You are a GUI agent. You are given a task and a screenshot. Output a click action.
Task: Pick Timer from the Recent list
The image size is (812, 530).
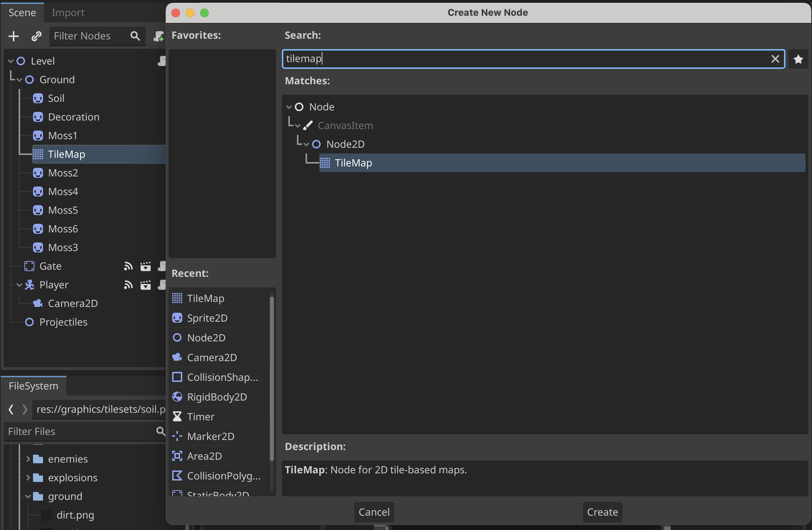point(217,417)
